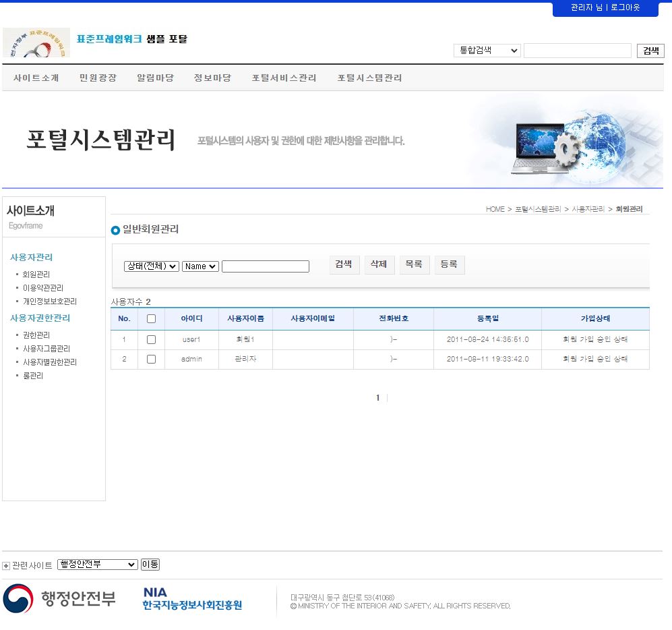The height and width of the screenshot is (630, 672).
Task: Toggle the select-all checkbox in table header
Action: (x=151, y=319)
